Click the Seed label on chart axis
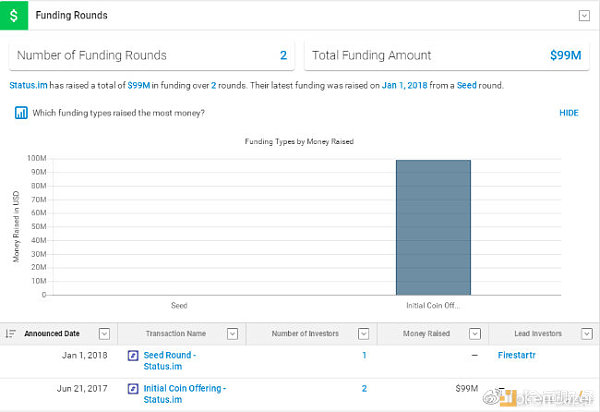 pos(179,306)
